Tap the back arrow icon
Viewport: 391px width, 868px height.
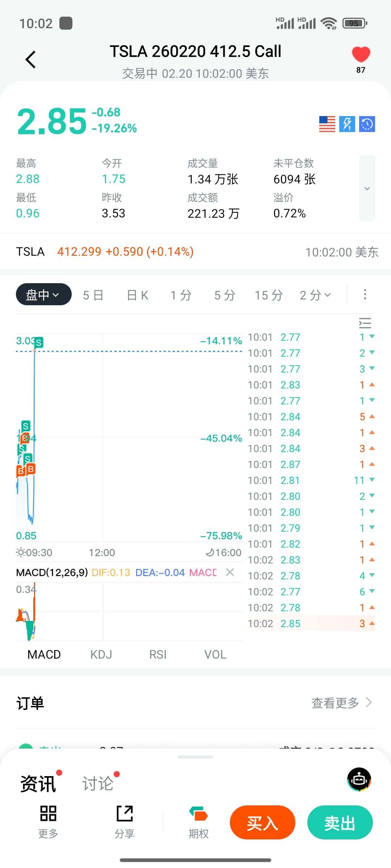(x=31, y=60)
